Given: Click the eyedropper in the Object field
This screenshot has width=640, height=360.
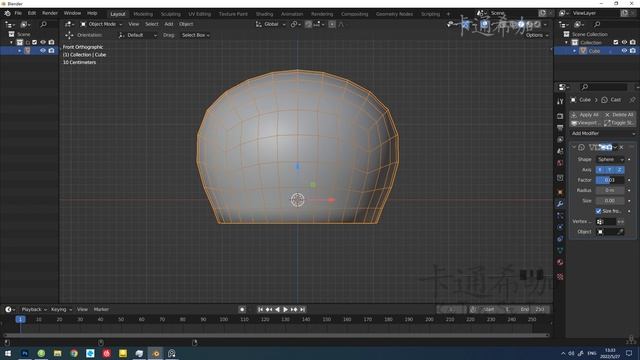Looking at the screenshot, I should [620, 232].
